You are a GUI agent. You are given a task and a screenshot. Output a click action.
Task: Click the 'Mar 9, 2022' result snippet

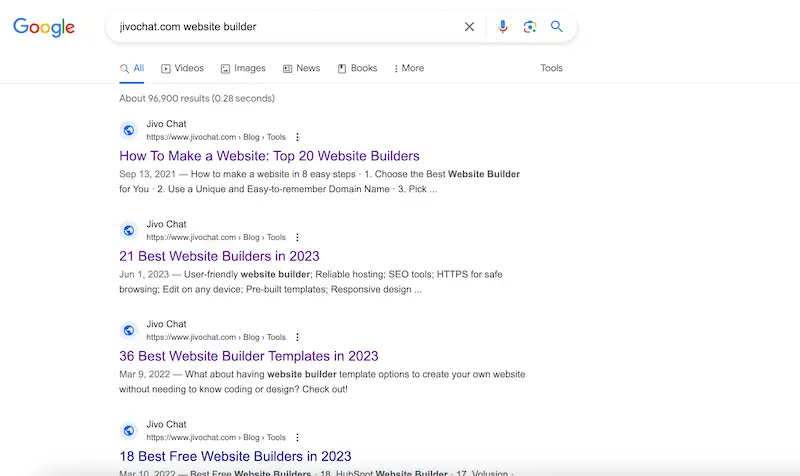click(x=322, y=382)
